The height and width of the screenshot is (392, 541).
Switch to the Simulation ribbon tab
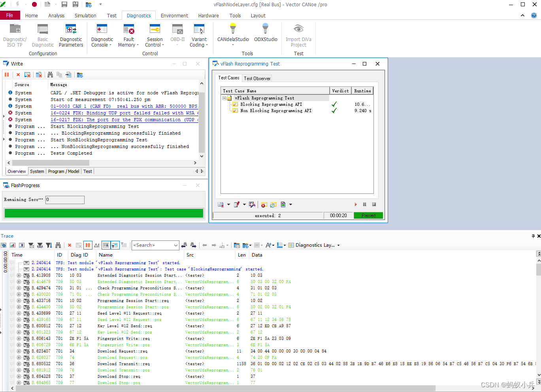click(85, 16)
